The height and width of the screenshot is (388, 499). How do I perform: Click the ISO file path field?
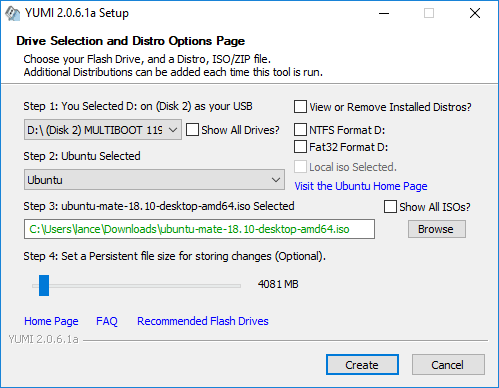199,229
